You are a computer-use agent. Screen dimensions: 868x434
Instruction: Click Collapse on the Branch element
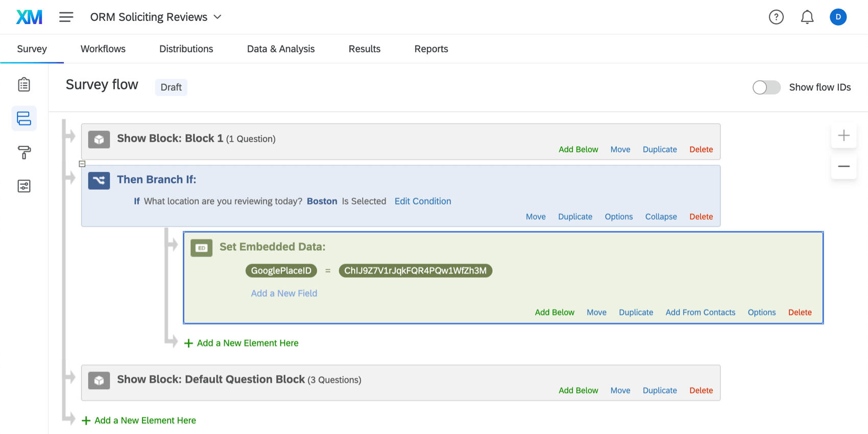tap(661, 216)
